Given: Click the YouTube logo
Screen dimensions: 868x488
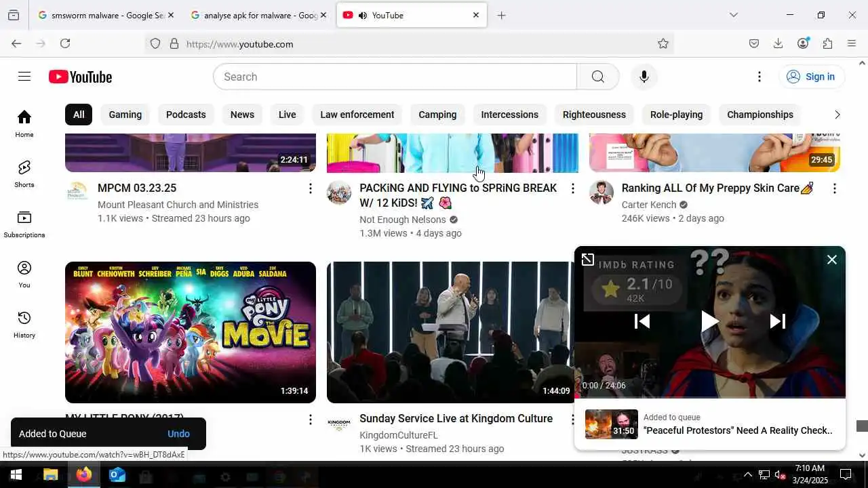Looking at the screenshot, I should pos(80,77).
